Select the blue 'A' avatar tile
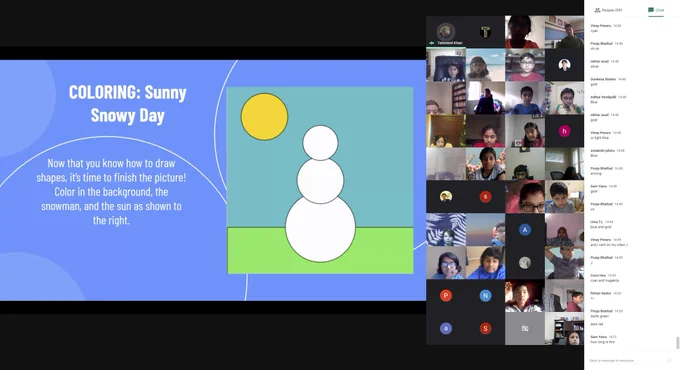680x370 pixels. (x=525, y=230)
